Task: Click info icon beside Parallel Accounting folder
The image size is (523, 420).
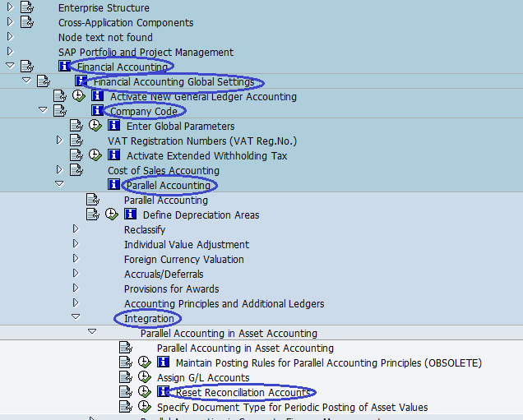Action: (x=113, y=184)
